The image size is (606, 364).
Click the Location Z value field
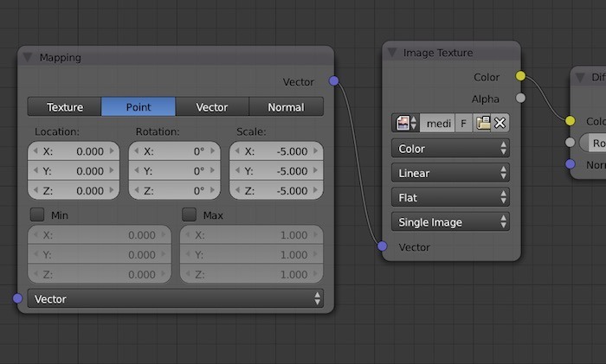pos(74,191)
